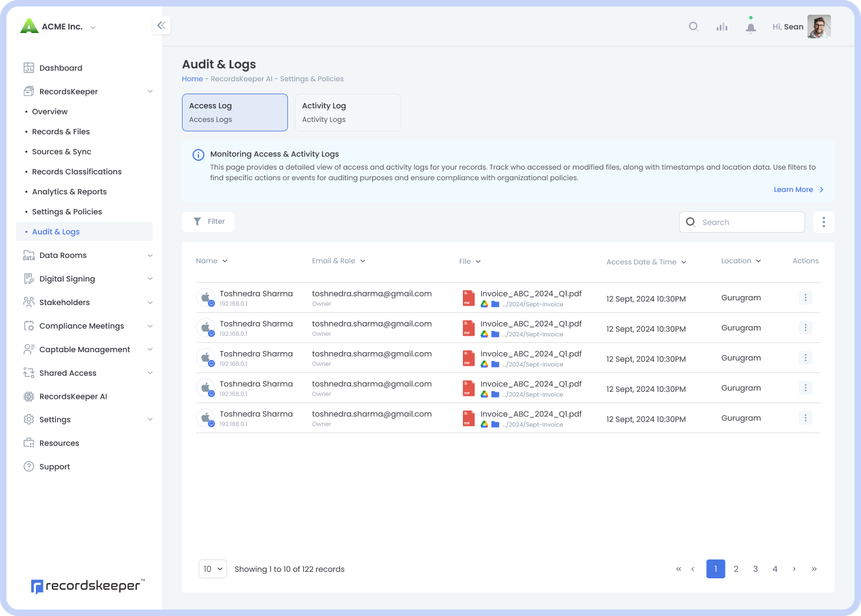Image resolution: width=861 pixels, height=616 pixels.
Task: Click the Settings gear icon in sidebar
Action: [x=29, y=419]
